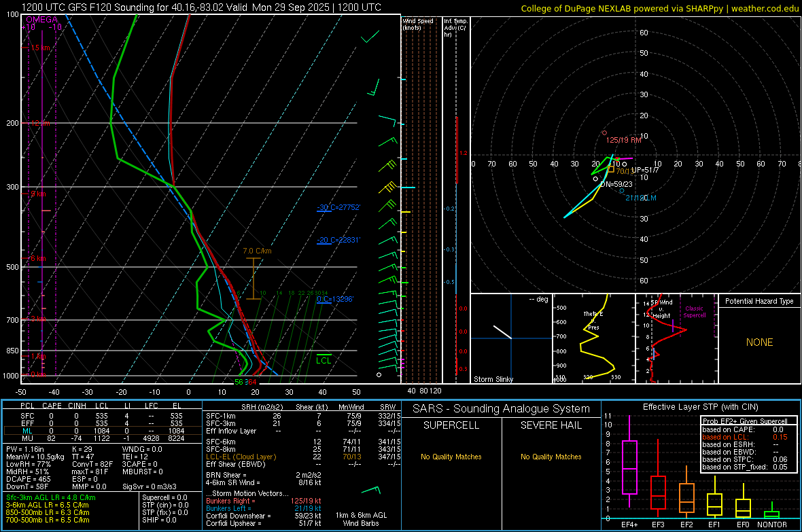802x532 pixels.
Task: Click No Quality Matches under SUPERCELL
Action: pos(451,457)
